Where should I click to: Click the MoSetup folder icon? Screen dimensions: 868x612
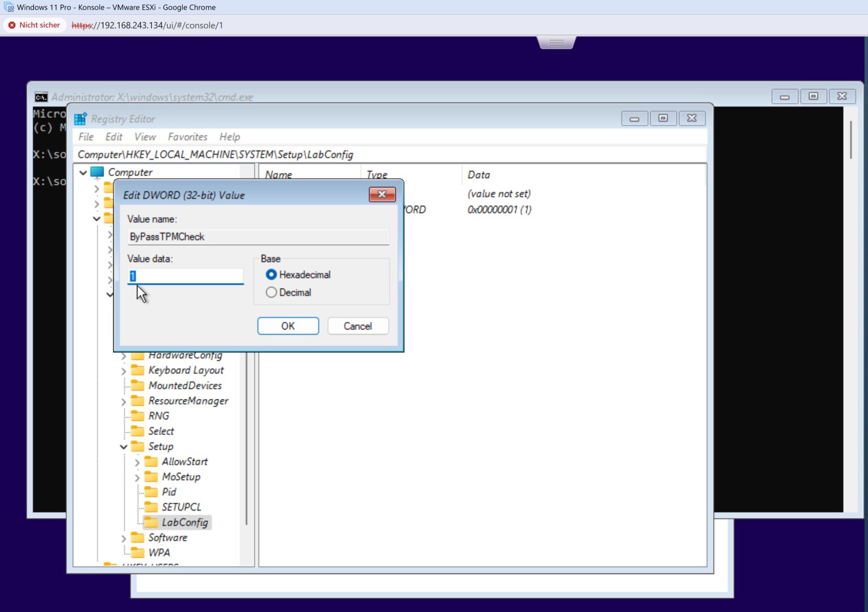click(x=151, y=477)
